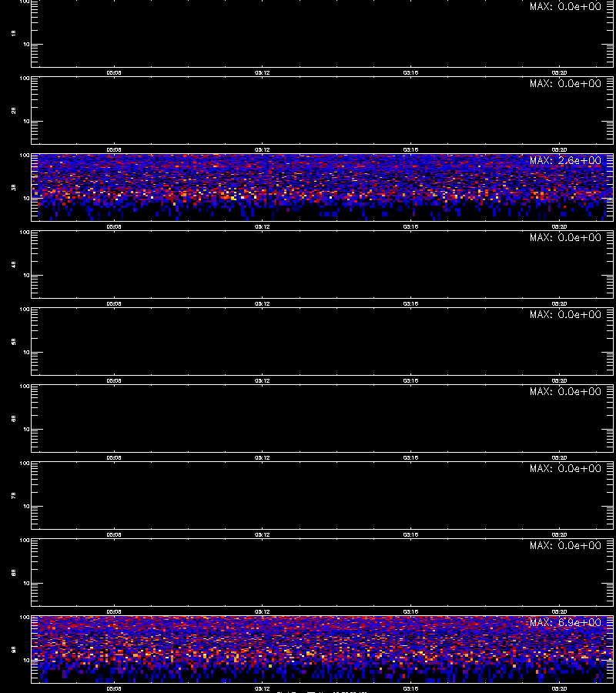Click the 100 y-axis tick label in panel 9R
The image size is (616, 693).
[25, 618]
